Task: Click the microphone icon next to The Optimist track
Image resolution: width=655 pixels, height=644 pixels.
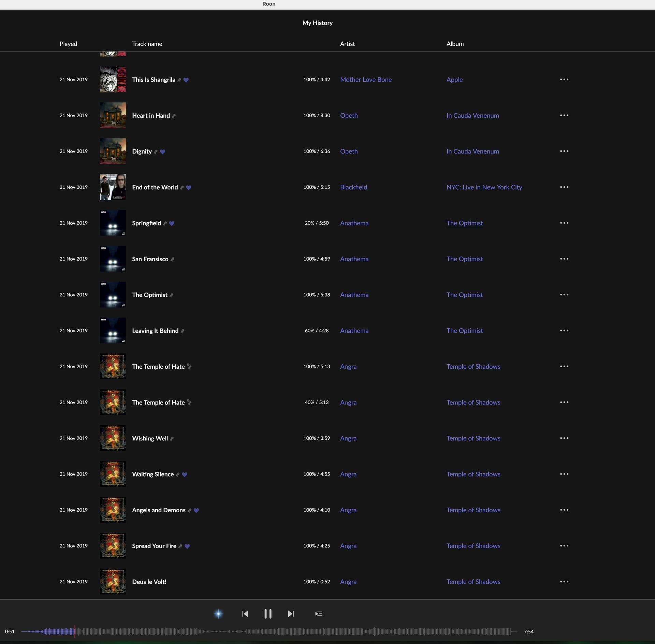Action: click(x=171, y=295)
